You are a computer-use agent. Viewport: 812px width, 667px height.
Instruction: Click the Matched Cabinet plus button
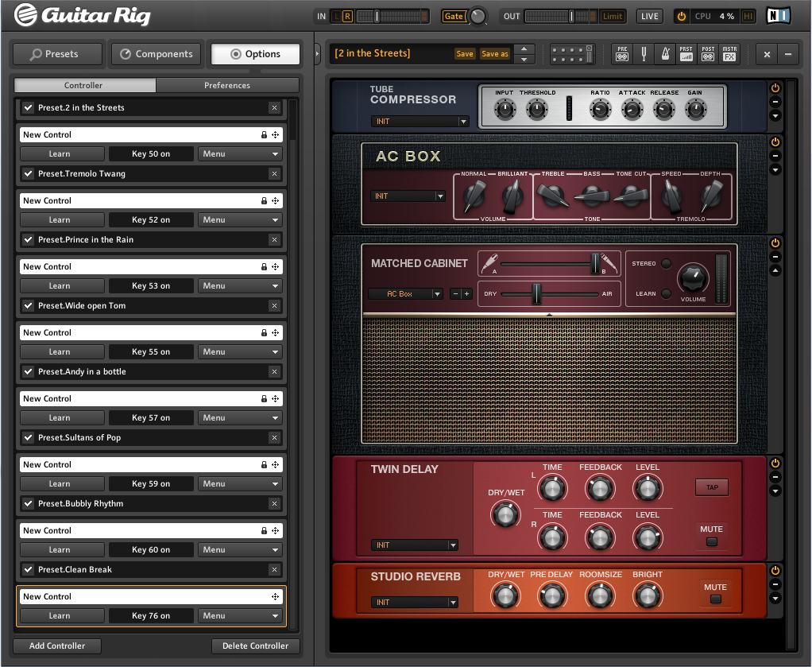tap(466, 294)
